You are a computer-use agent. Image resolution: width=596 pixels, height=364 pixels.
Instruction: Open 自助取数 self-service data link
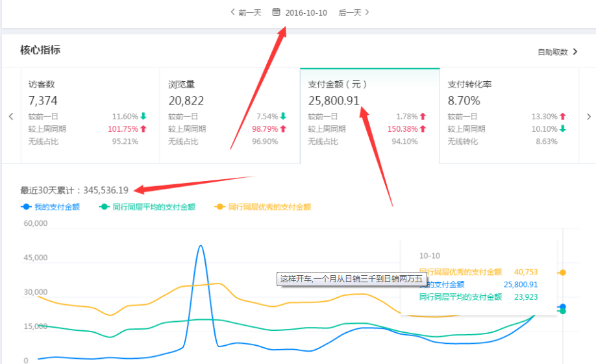tap(553, 52)
